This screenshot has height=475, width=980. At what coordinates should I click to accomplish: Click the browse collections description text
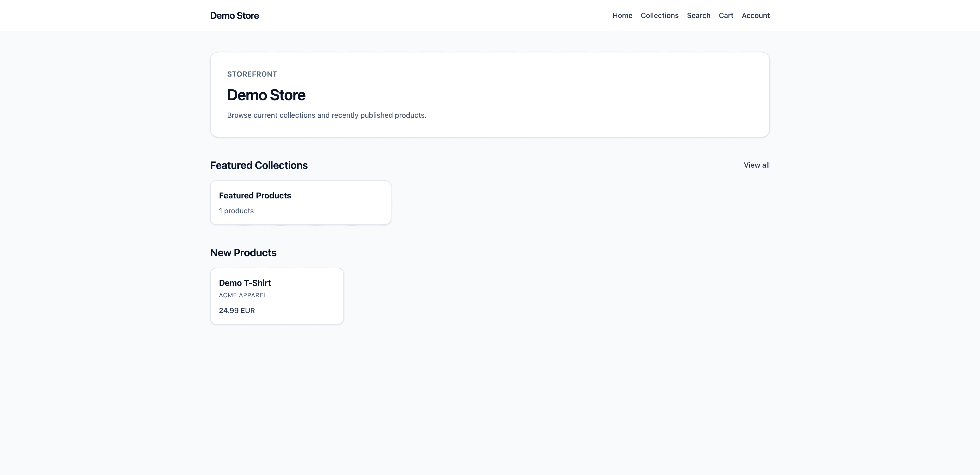click(327, 115)
